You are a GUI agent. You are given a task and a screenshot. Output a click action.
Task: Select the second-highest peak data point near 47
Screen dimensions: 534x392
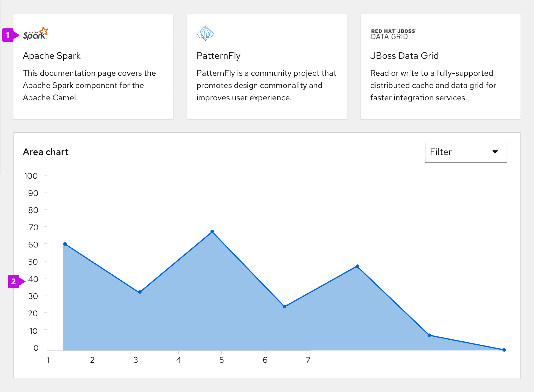[x=357, y=266]
